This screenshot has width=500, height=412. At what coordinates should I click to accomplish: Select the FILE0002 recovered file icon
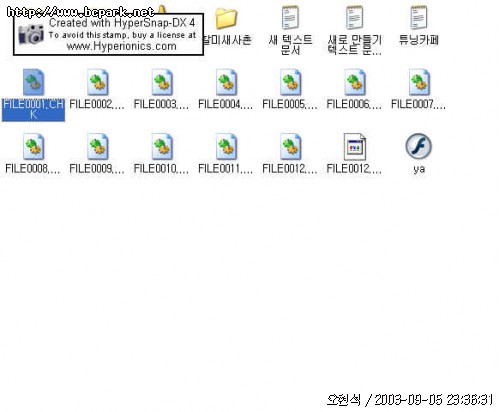tap(97, 82)
